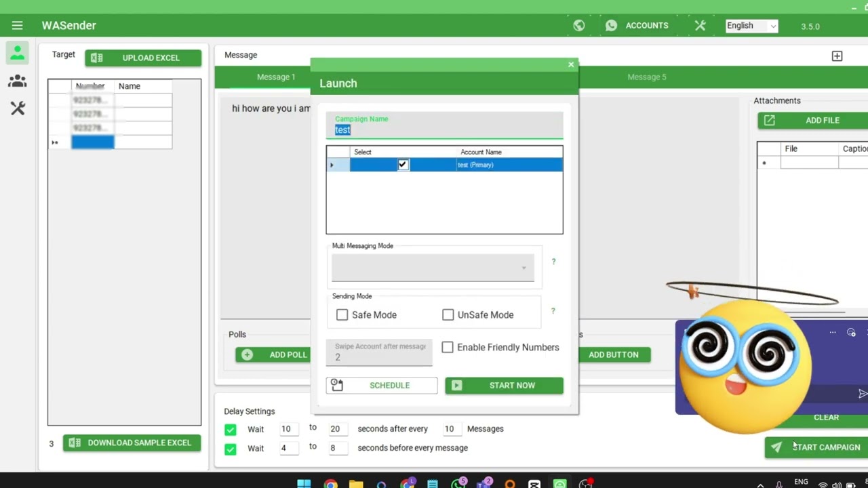The width and height of the screenshot is (868, 488).
Task: Click the ADD BUTTON button
Action: coord(614,355)
